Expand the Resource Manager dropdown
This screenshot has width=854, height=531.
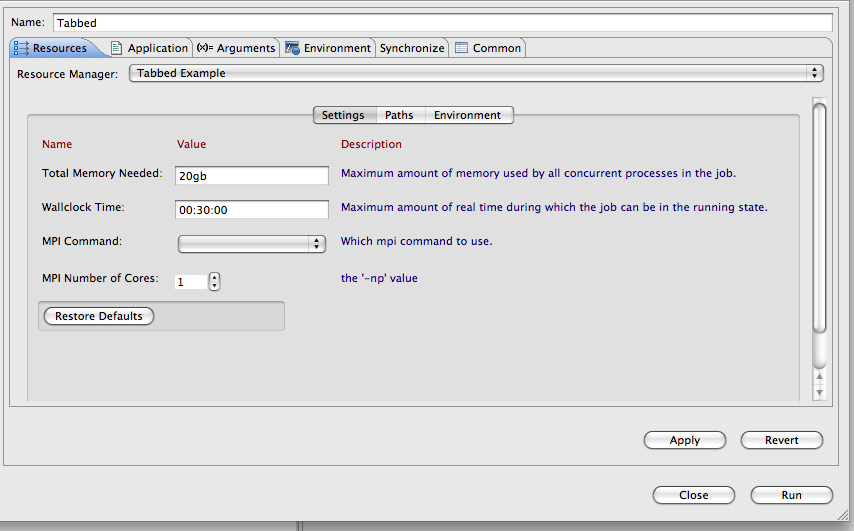tap(476, 73)
